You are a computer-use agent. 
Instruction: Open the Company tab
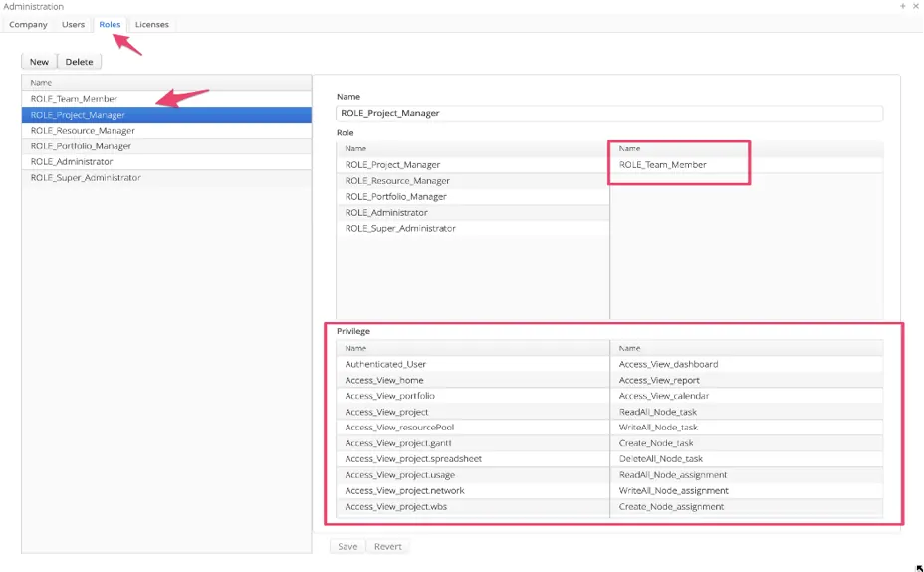coord(28,24)
